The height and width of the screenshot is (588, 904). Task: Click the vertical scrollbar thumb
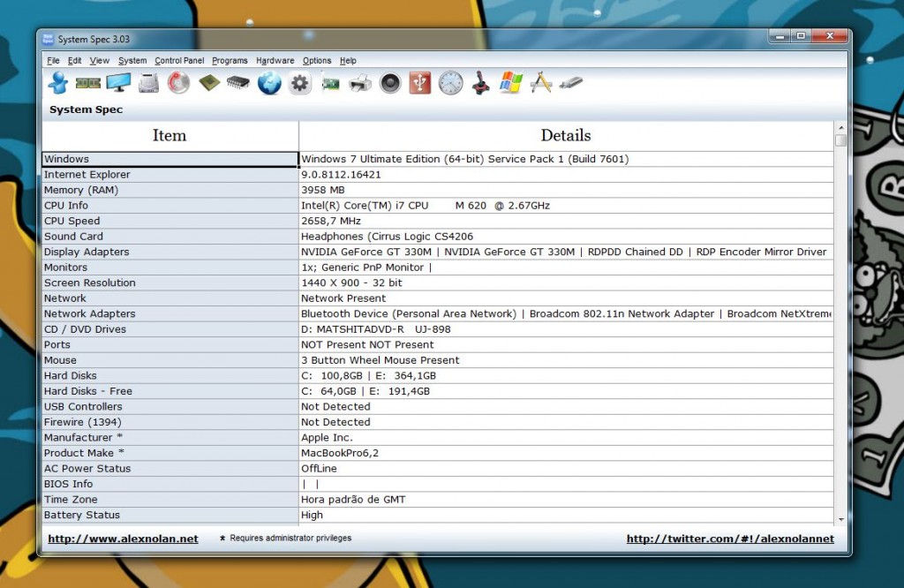841,140
